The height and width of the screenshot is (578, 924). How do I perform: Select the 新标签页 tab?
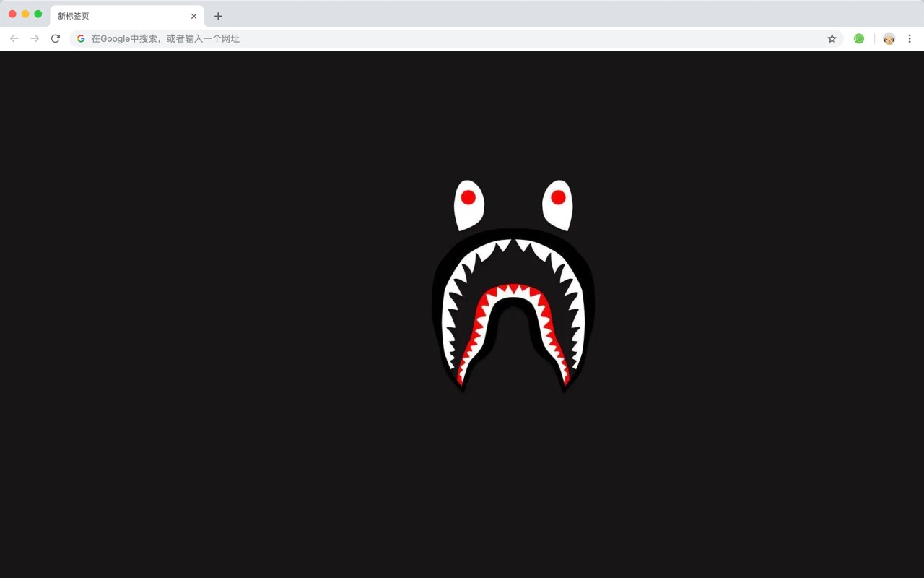click(127, 16)
